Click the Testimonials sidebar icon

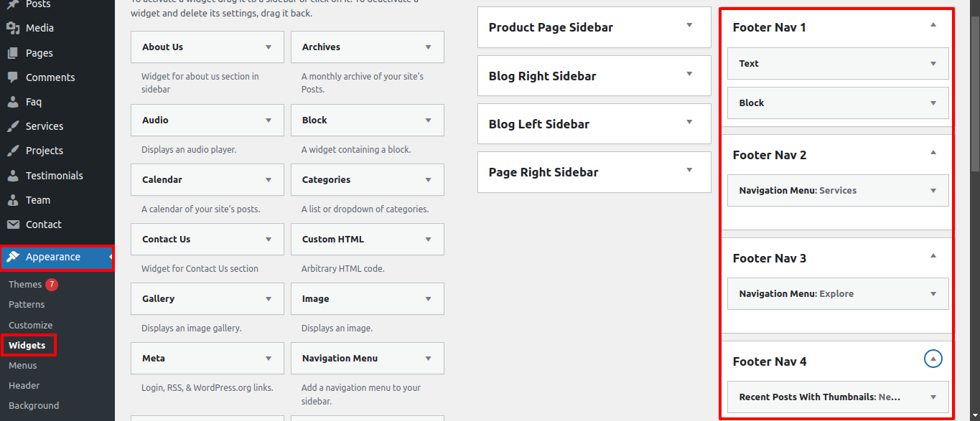[13, 175]
